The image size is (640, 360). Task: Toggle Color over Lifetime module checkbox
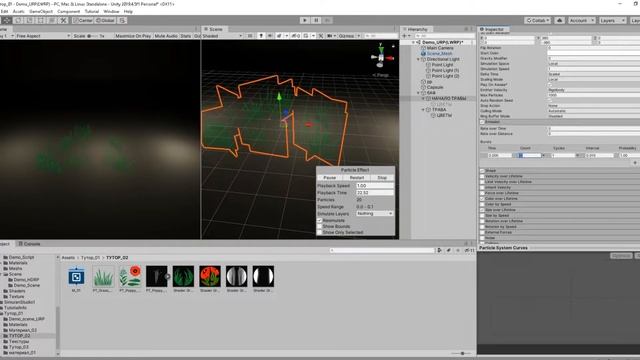pos(482,198)
